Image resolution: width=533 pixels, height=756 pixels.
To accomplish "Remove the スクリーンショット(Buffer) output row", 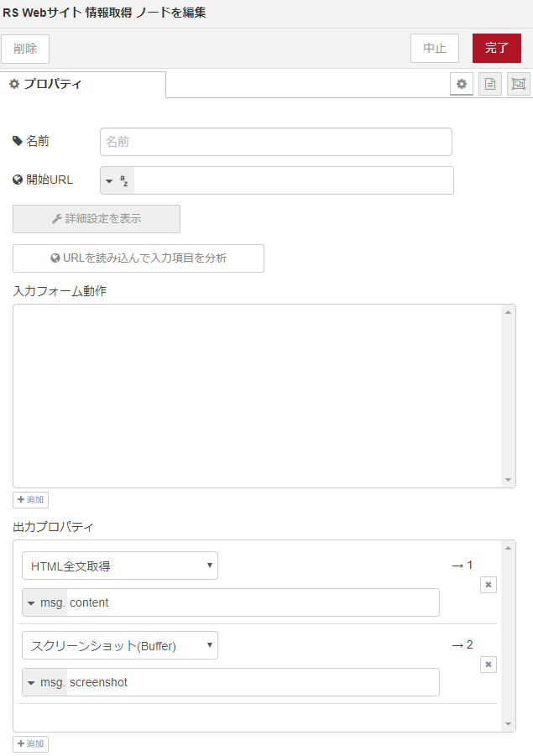I will pos(489,665).
